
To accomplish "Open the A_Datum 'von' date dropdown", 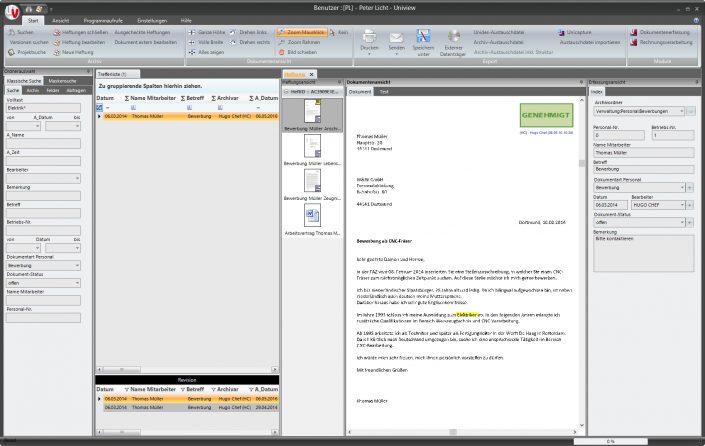I will point(37,126).
